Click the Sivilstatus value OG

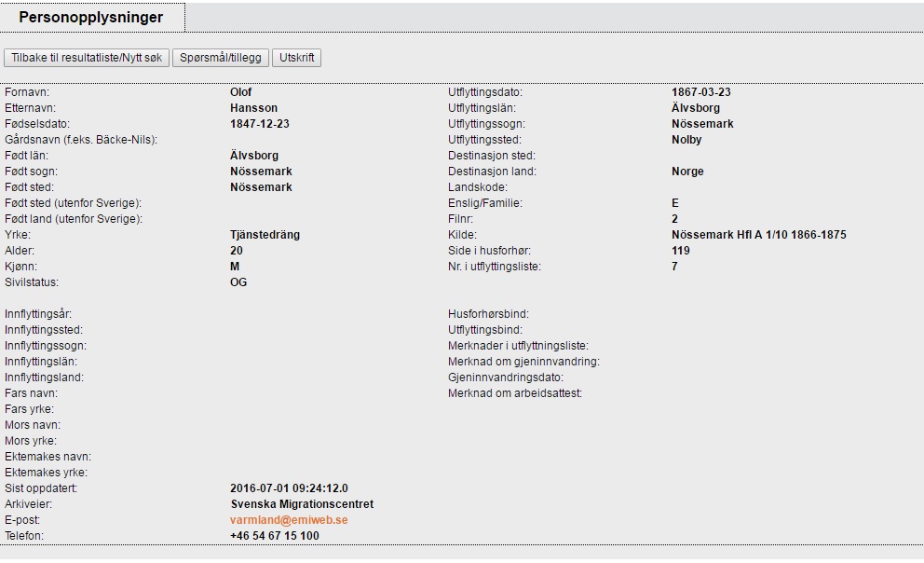tap(238, 282)
